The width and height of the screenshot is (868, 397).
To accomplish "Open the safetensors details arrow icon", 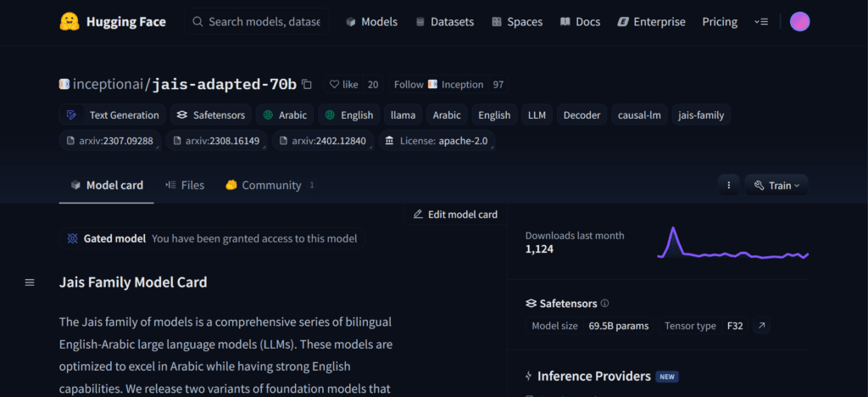I will [x=761, y=326].
